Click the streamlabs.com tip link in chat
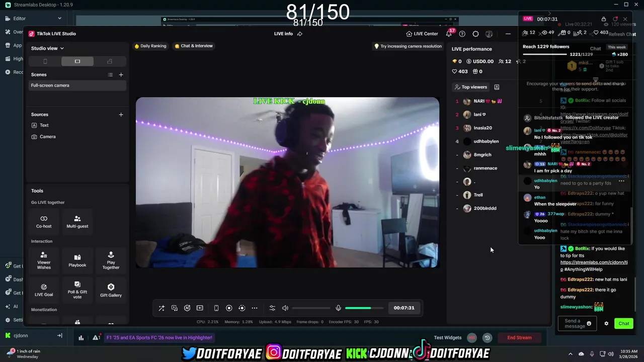The height and width of the screenshot is (362, 644). [594, 265]
